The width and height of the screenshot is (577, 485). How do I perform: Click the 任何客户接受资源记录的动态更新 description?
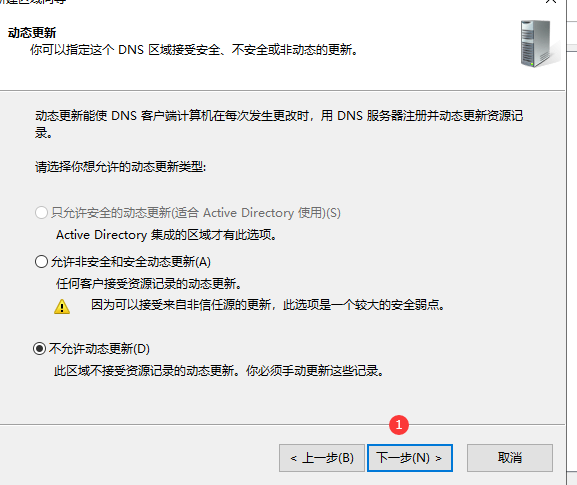pos(149,284)
